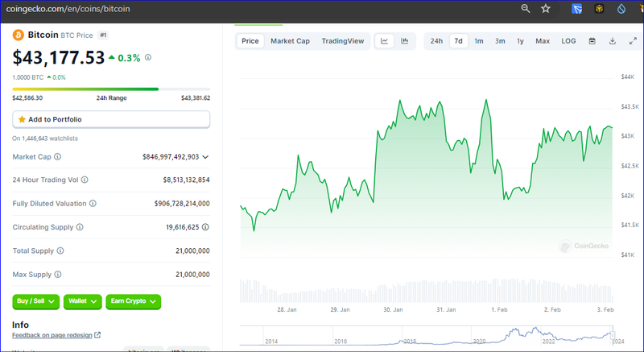
Task: Click star icon in Add to Portfolio
Action: (x=23, y=119)
